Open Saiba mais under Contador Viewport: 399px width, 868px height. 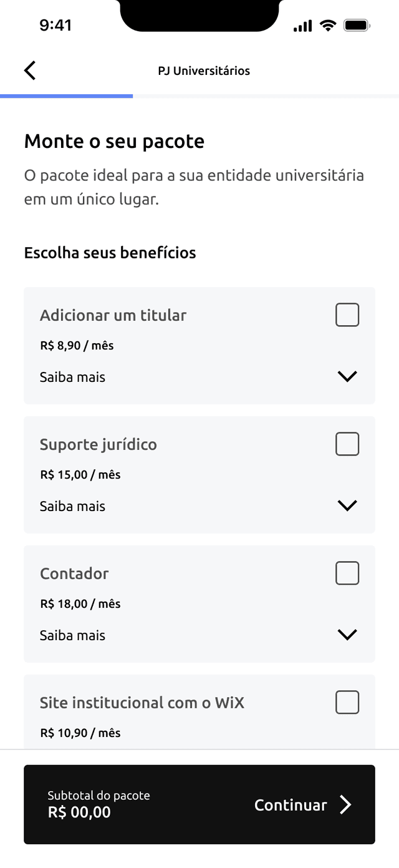(72, 635)
